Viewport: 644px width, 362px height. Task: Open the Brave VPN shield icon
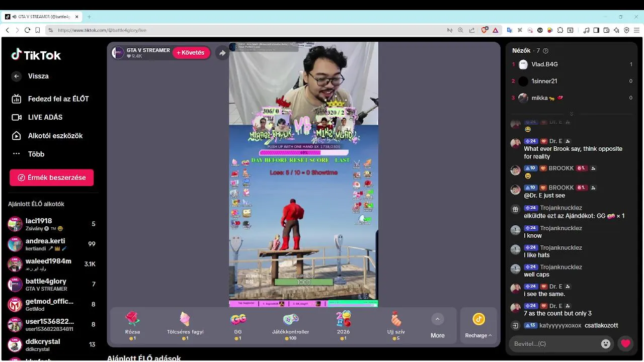click(x=626, y=30)
